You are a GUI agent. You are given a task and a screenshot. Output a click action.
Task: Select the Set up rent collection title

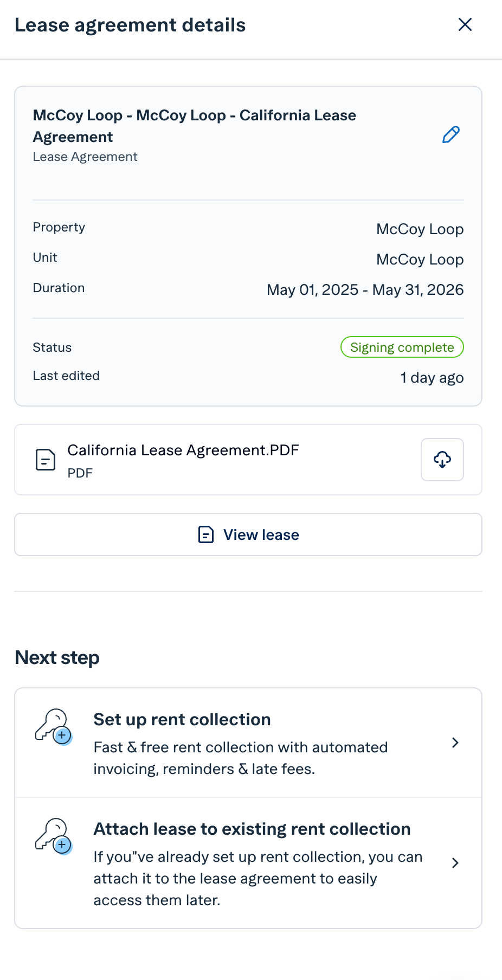point(182,719)
